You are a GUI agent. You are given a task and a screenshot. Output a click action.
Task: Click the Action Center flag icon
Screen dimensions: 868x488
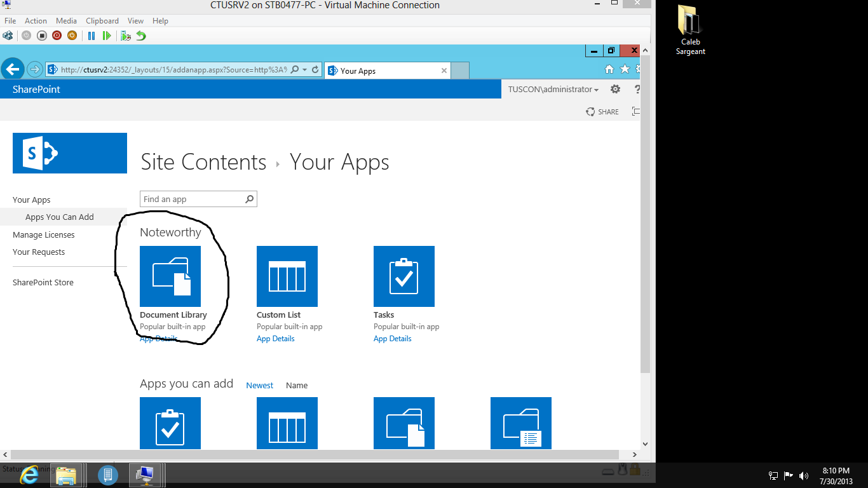point(789,475)
